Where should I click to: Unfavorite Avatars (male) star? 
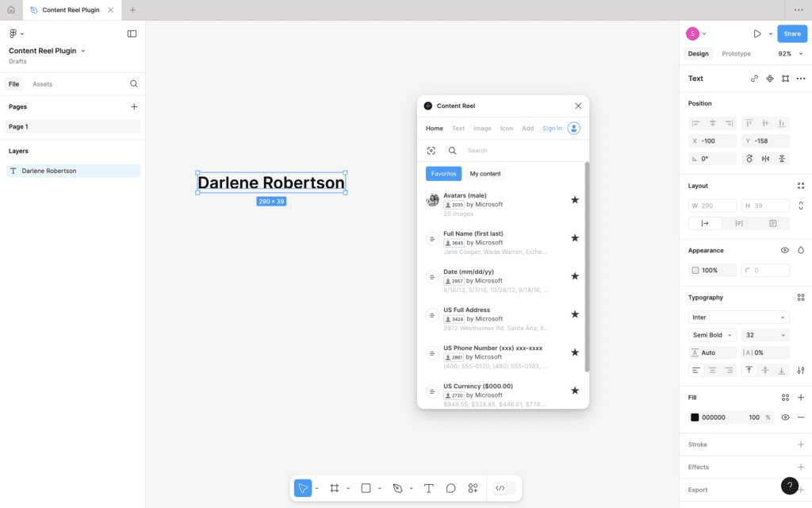tap(575, 199)
